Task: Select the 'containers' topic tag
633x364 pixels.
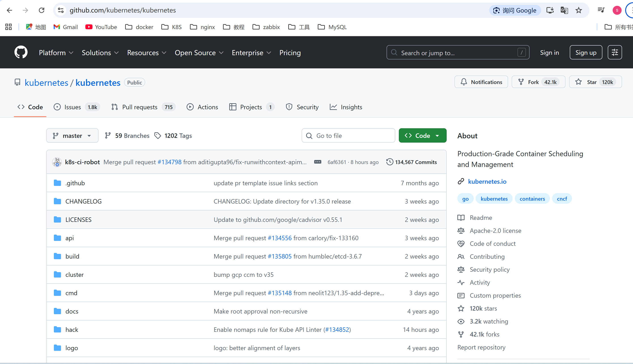Action: (x=532, y=199)
